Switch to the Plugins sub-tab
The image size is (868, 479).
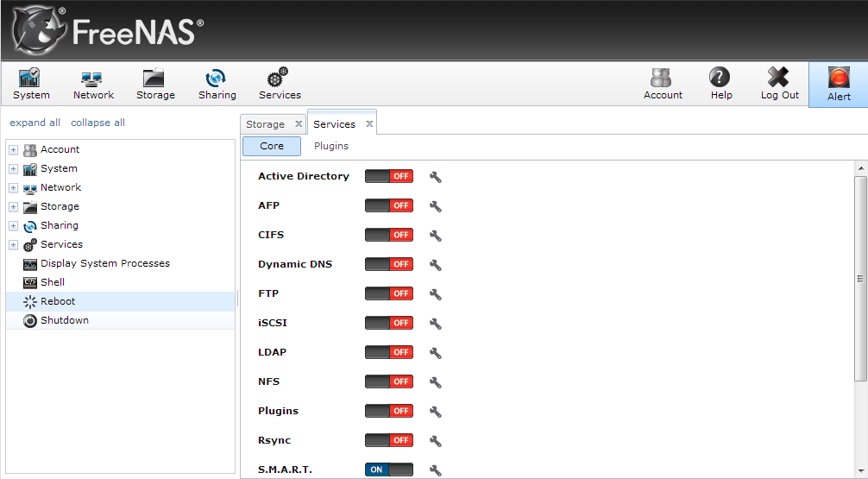click(x=331, y=146)
